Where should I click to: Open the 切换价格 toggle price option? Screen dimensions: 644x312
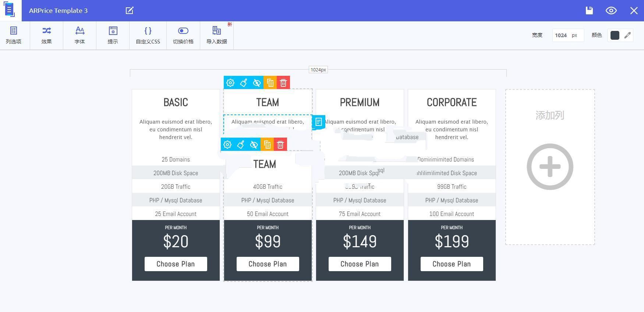pos(183,35)
